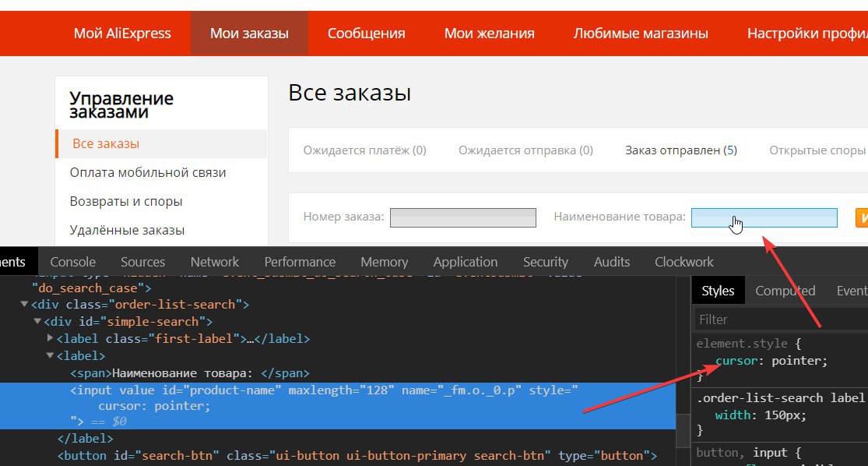Click the .order-list-search label selector
Screen dimensions: 868x466
tap(781, 398)
